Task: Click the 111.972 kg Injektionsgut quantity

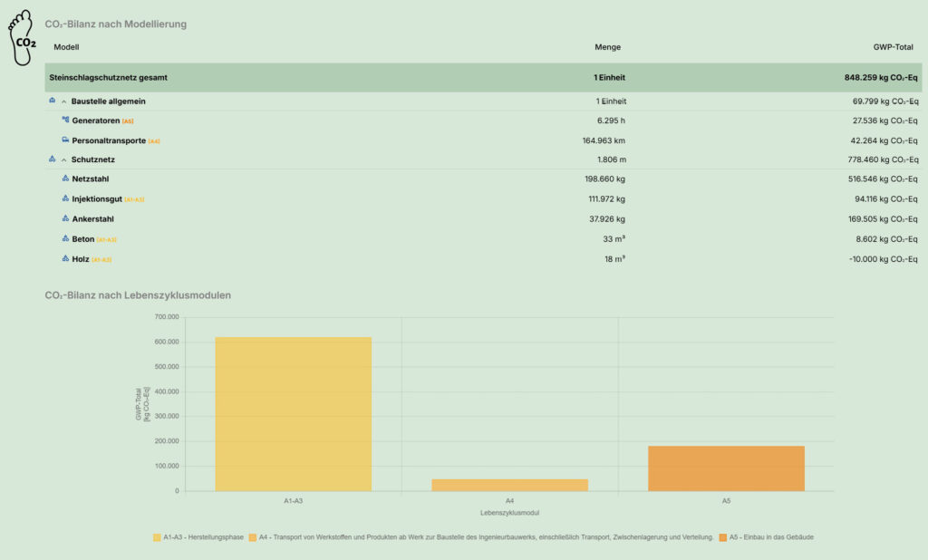Action: (x=606, y=199)
